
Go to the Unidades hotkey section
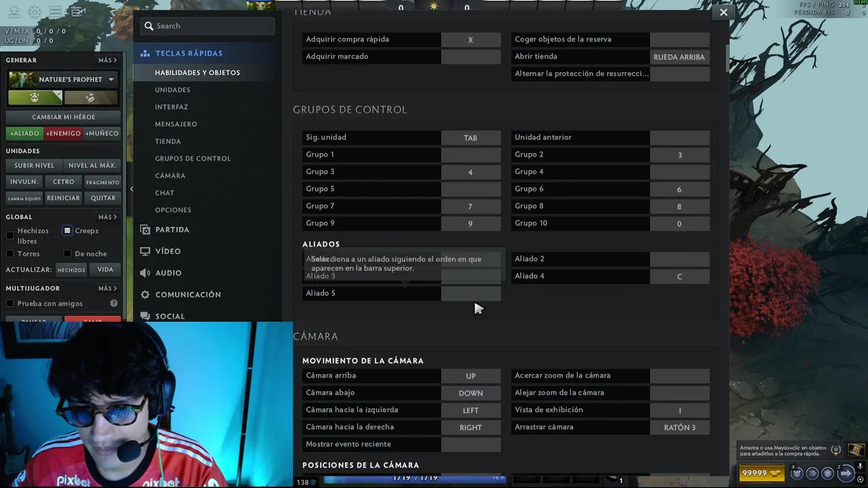click(172, 89)
